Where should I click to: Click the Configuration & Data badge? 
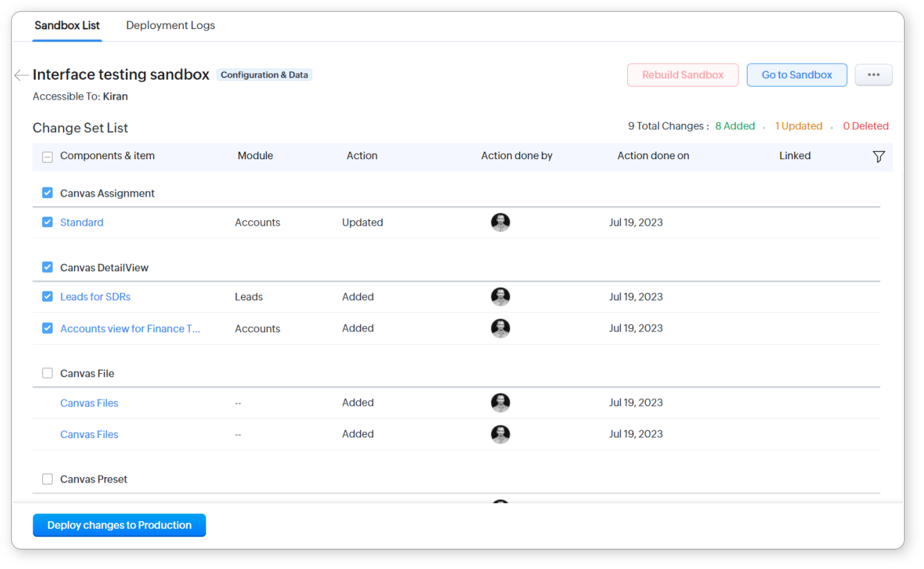[264, 75]
